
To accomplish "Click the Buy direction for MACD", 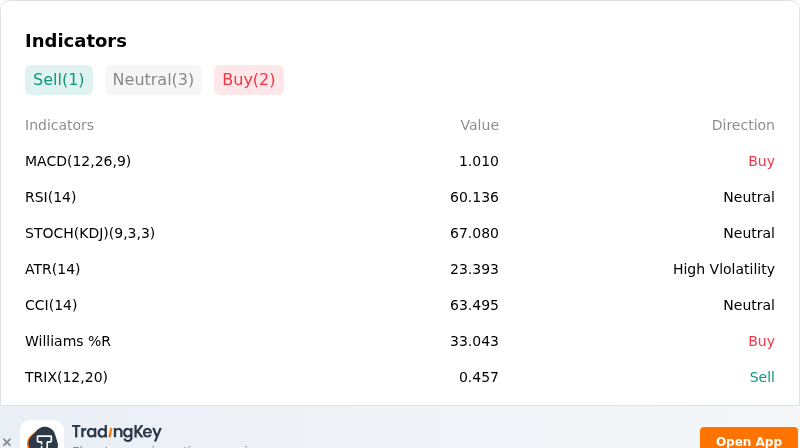I will pyautogui.click(x=761, y=161).
